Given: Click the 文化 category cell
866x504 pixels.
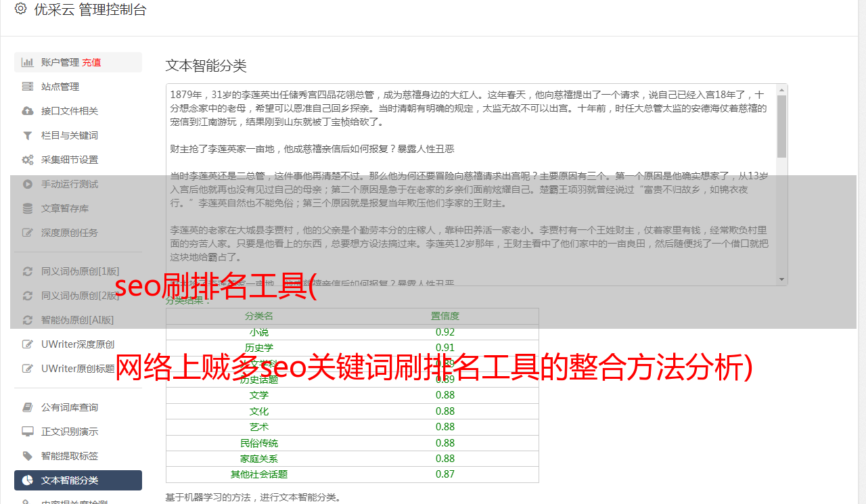Looking at the screenshot, I should pos(259,411).
